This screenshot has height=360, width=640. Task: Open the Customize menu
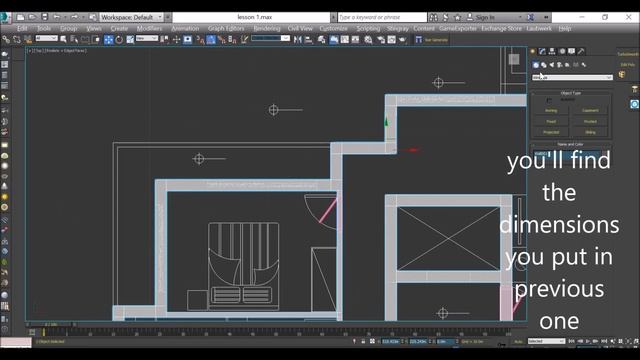[333, 29]
